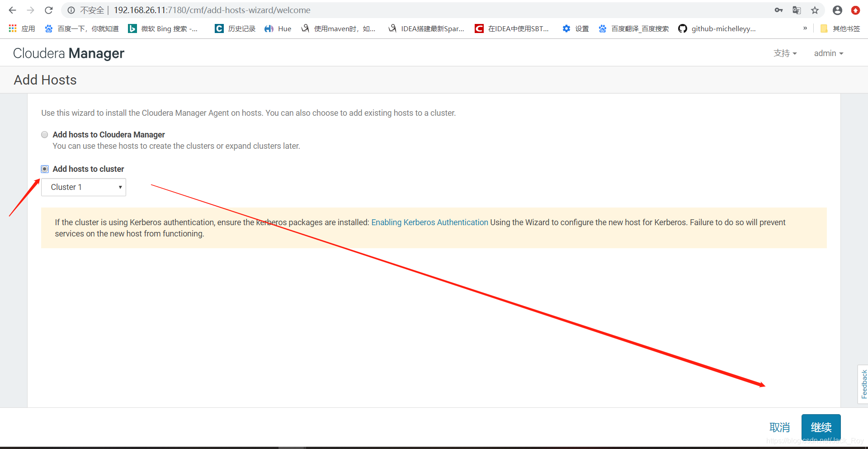Show more bookmarks with the chevron
This screenshot has height=449, width=868.
coord(805,28)
